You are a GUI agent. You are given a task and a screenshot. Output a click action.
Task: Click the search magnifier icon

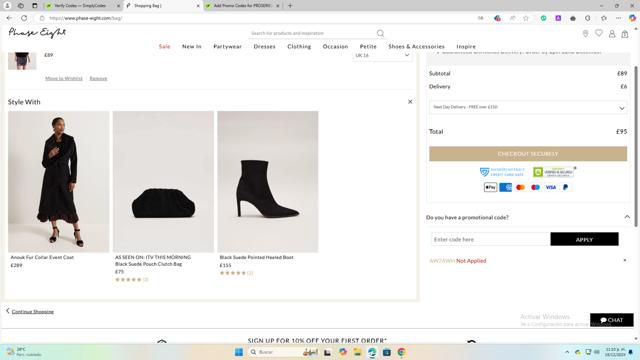(380, 33)
